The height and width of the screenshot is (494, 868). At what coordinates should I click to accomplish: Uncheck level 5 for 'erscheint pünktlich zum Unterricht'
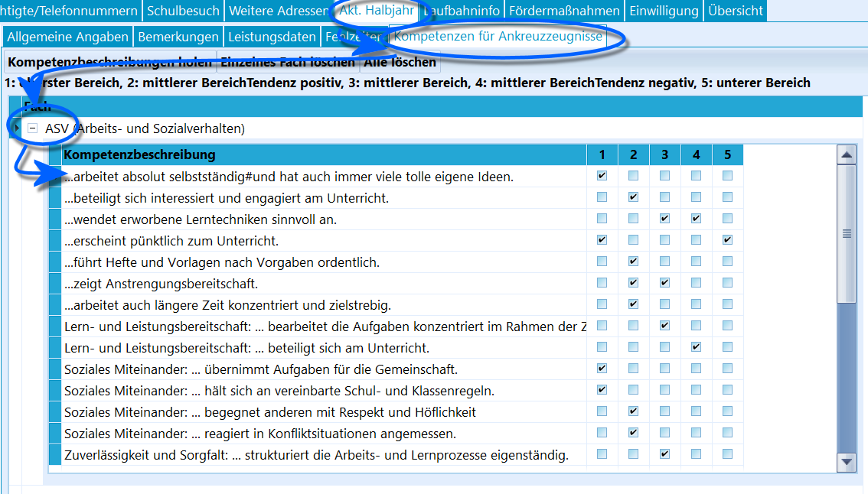pos(727,240)
